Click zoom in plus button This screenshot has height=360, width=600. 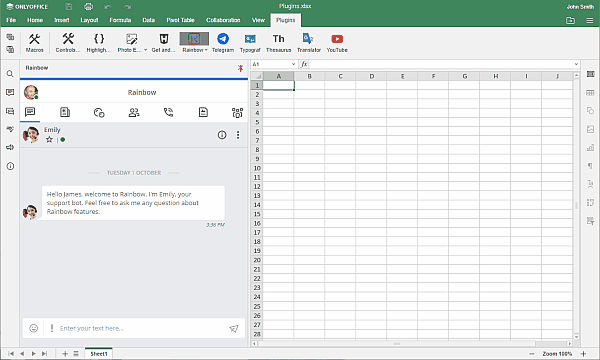click(x=584, y=354)
